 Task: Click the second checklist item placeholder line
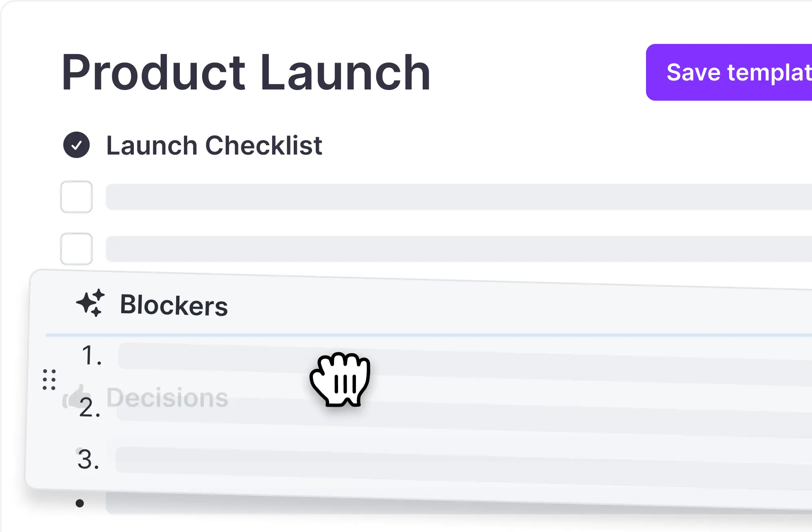tap(459, 249)
